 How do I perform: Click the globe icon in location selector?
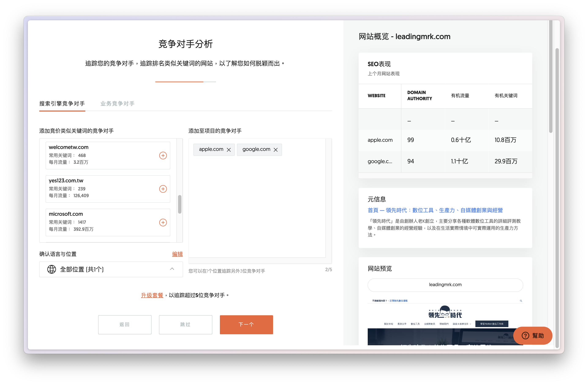pos(51,269)
